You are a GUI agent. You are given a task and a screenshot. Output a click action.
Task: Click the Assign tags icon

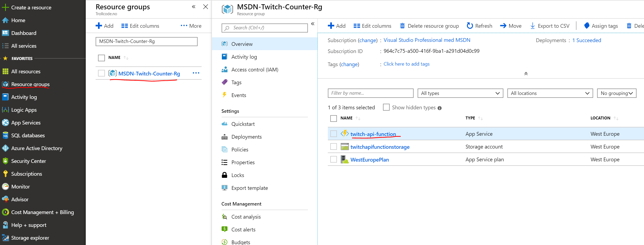coord(587,26)
